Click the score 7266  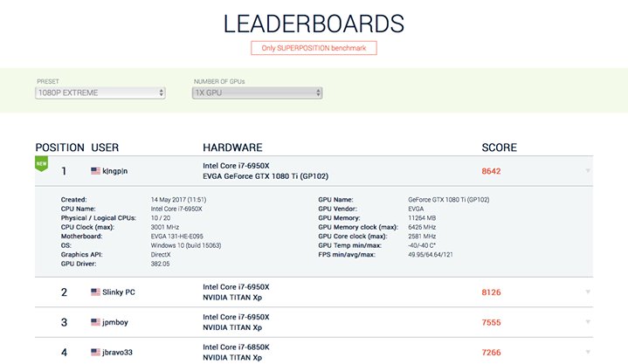point(491,352)
